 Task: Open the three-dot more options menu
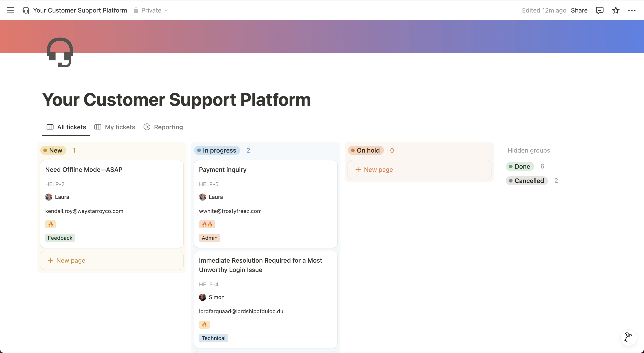[x=632, y=10]
